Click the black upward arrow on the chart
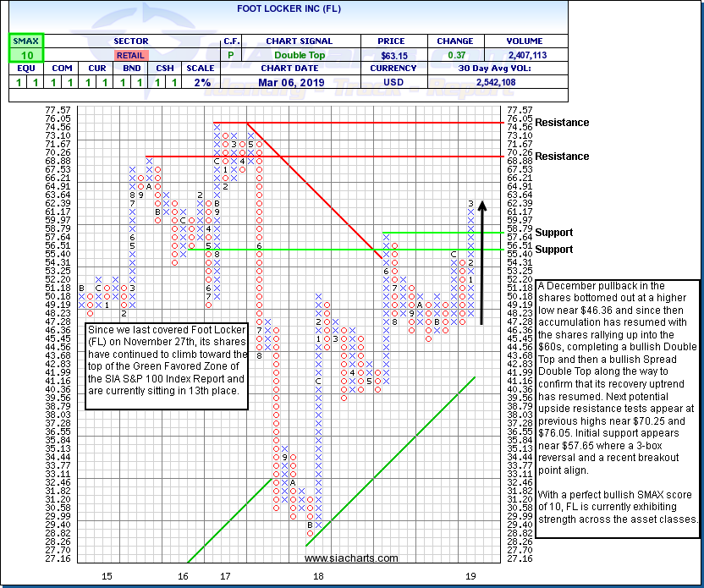 tap(481, 262)
